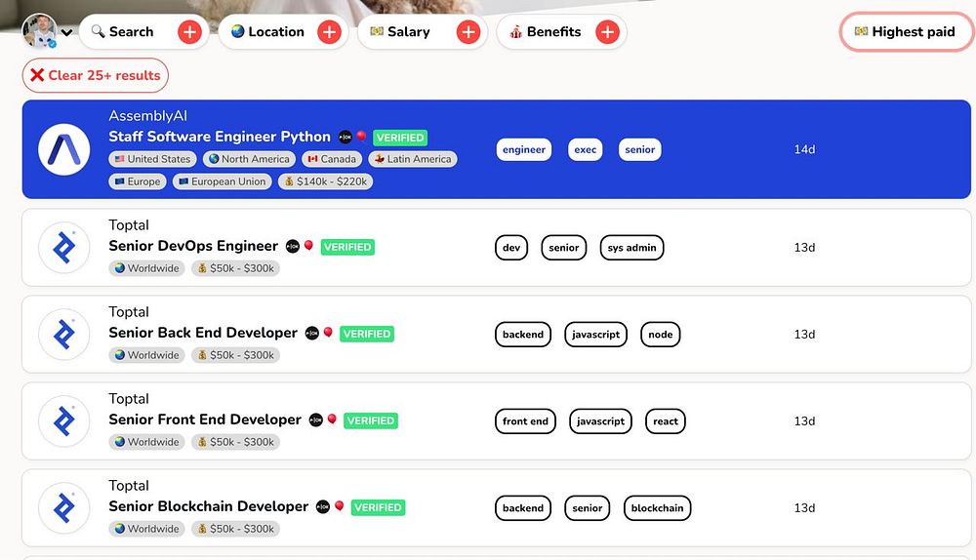
Task: Add a Location filter with plus icon
Action: point(329,32)
